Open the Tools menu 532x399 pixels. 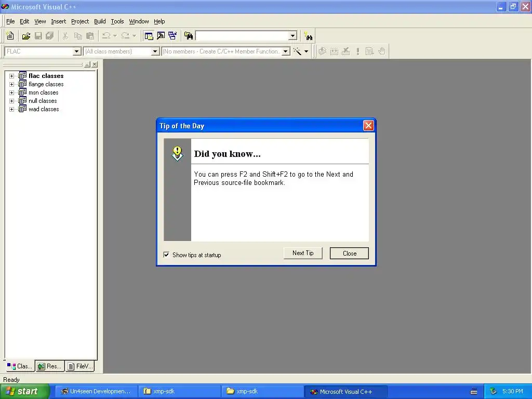click(117, 21)
